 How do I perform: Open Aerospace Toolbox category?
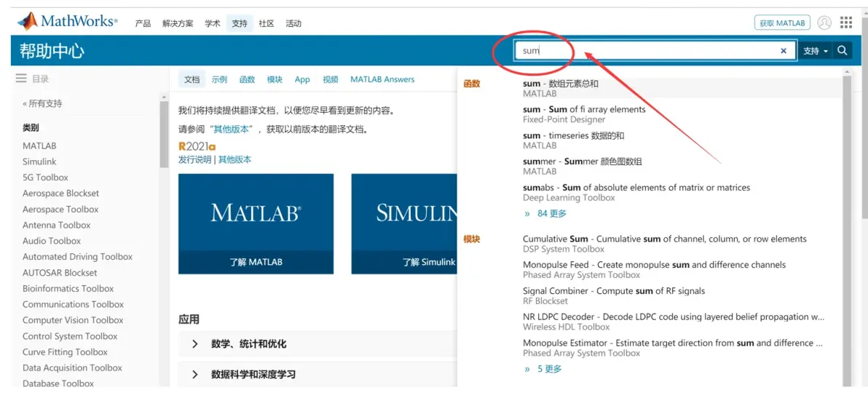(x=60, y=209)
